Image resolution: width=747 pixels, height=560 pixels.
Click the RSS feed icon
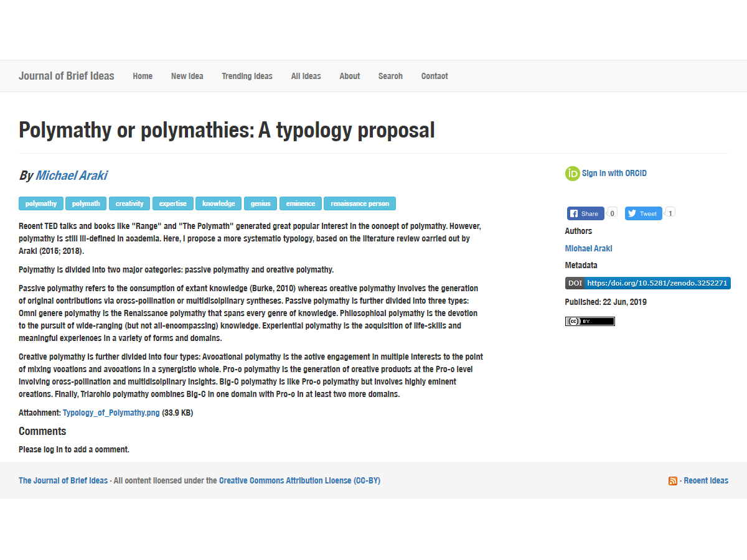click(x=672, y=481)
